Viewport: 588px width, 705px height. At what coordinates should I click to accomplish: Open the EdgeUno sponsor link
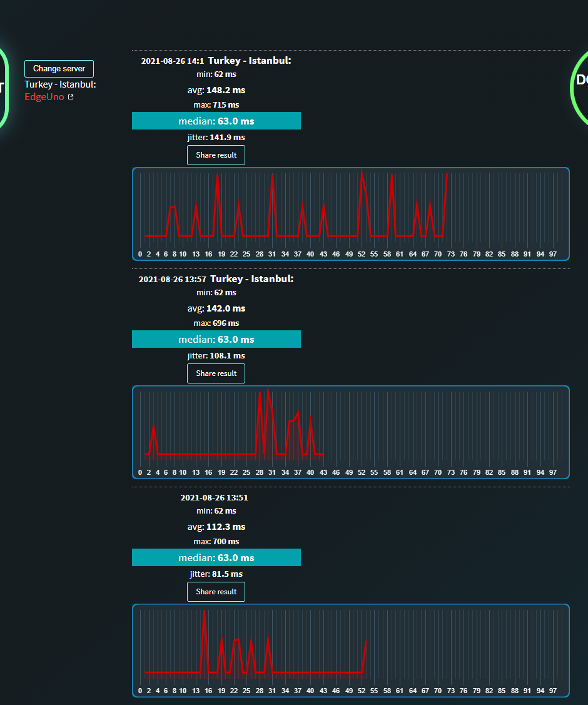[x=44, y=97]
